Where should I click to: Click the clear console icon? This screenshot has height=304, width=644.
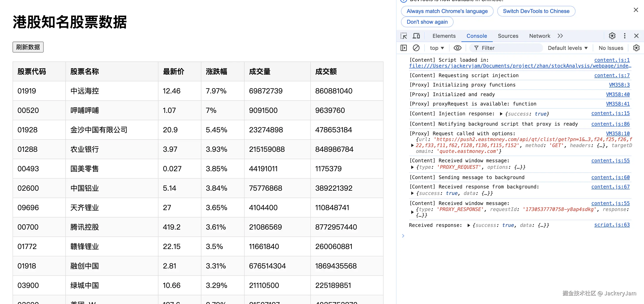(x=416, y=48)
